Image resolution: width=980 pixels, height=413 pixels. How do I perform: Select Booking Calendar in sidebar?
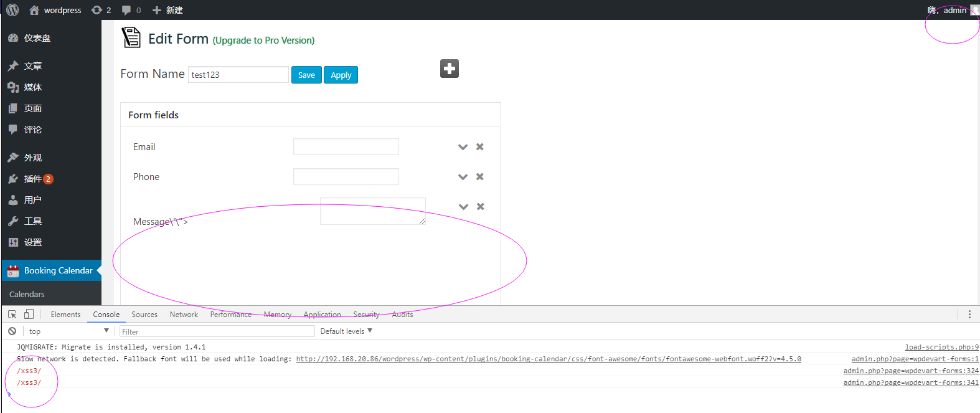click(52, 270)
